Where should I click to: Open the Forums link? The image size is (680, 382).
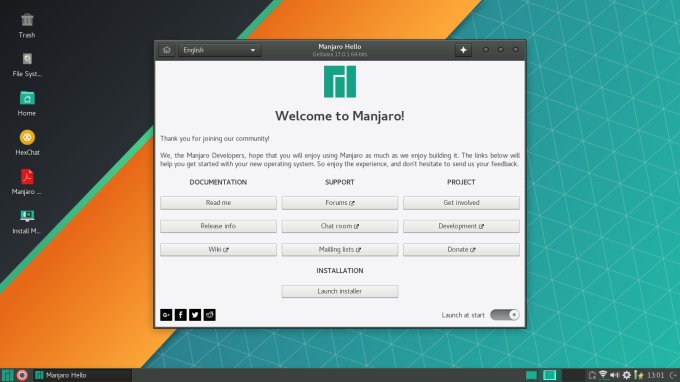[x=340, y=203]
